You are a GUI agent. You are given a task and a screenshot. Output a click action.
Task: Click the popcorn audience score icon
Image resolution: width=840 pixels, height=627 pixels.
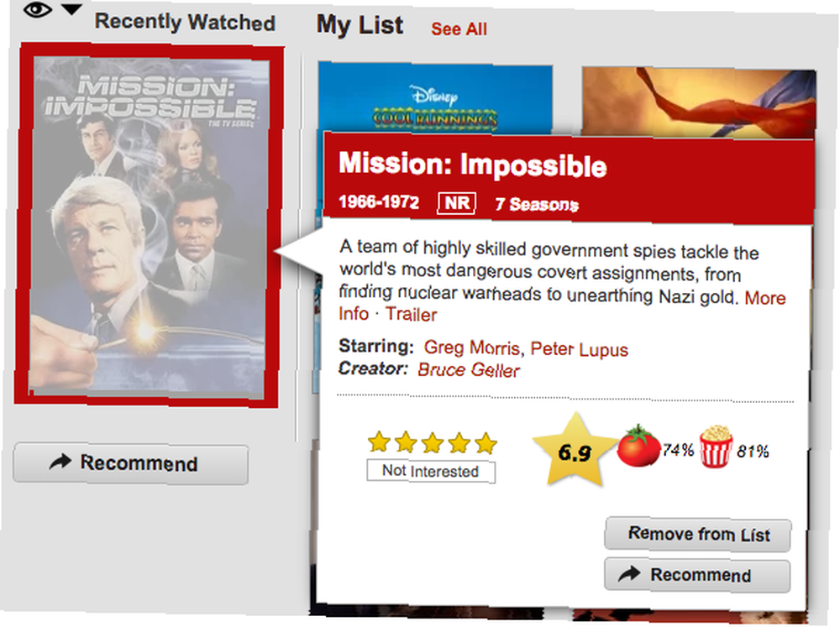(x=717, y=447)
